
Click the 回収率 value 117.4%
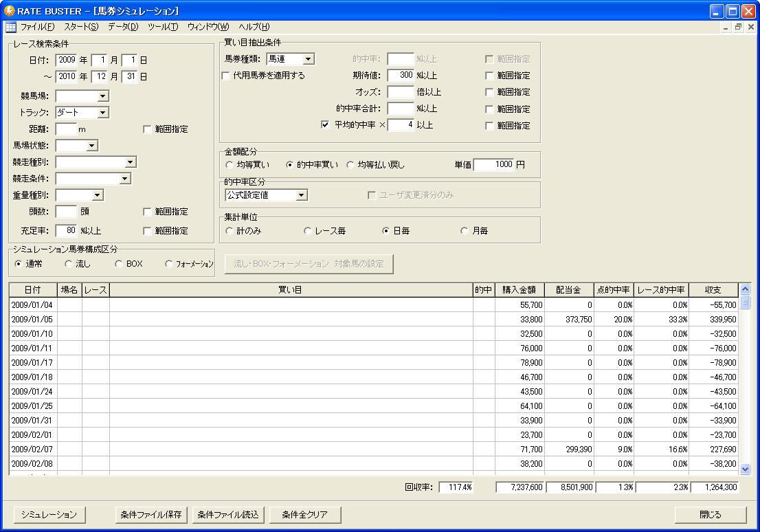coord(456,487)
